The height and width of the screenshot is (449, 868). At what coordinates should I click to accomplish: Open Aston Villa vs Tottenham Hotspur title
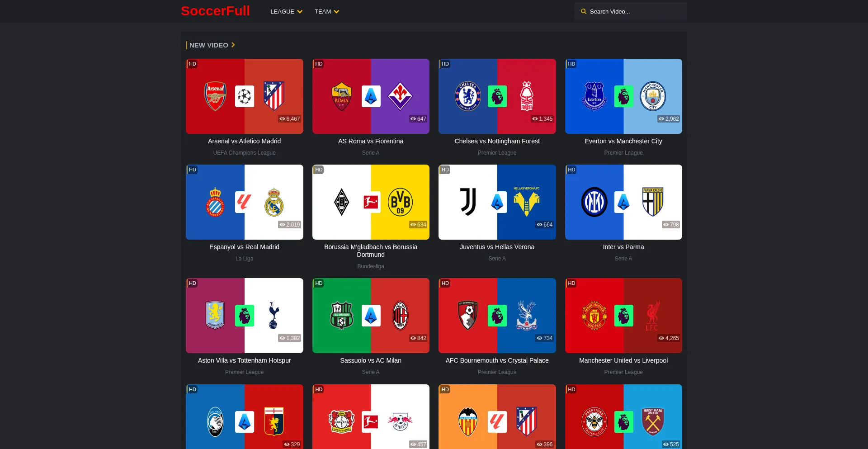(245, 360)
